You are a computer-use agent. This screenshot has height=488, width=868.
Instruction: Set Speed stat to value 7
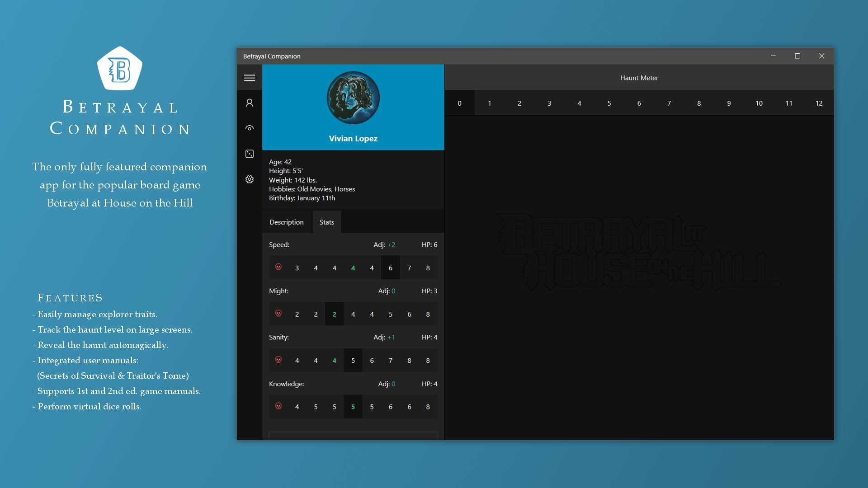pyautogui.click(x=409, y=268)
